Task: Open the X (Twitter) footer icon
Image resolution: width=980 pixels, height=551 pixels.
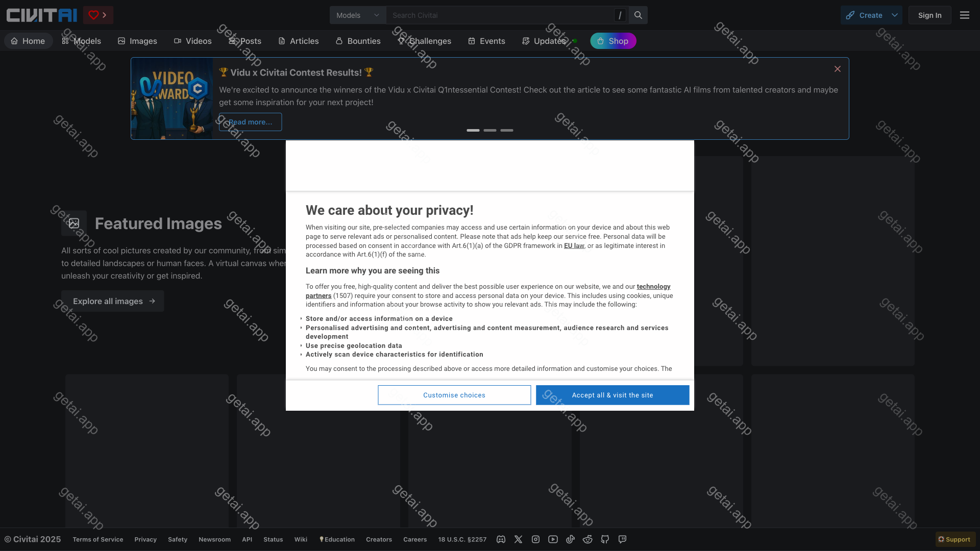Action: pos(518,539)
